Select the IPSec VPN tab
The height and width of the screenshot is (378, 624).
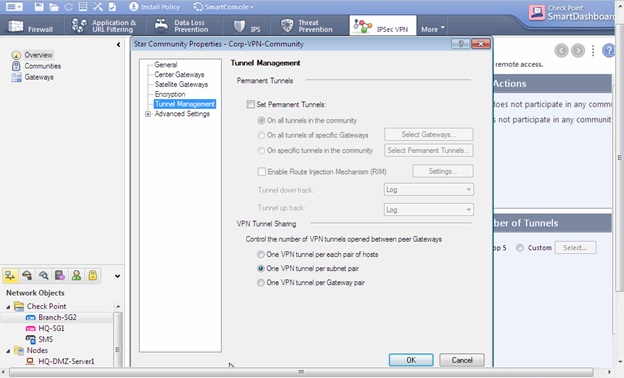pos(383,26)
